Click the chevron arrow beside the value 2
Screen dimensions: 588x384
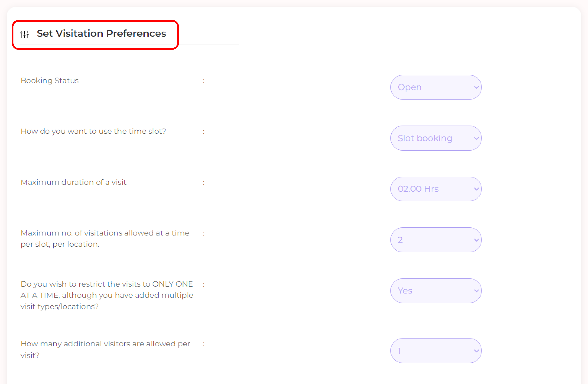pyautogui.click(x=476, y=240)
